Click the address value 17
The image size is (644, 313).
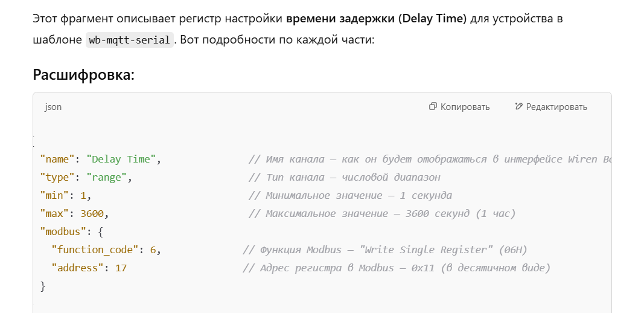point(121,268)
